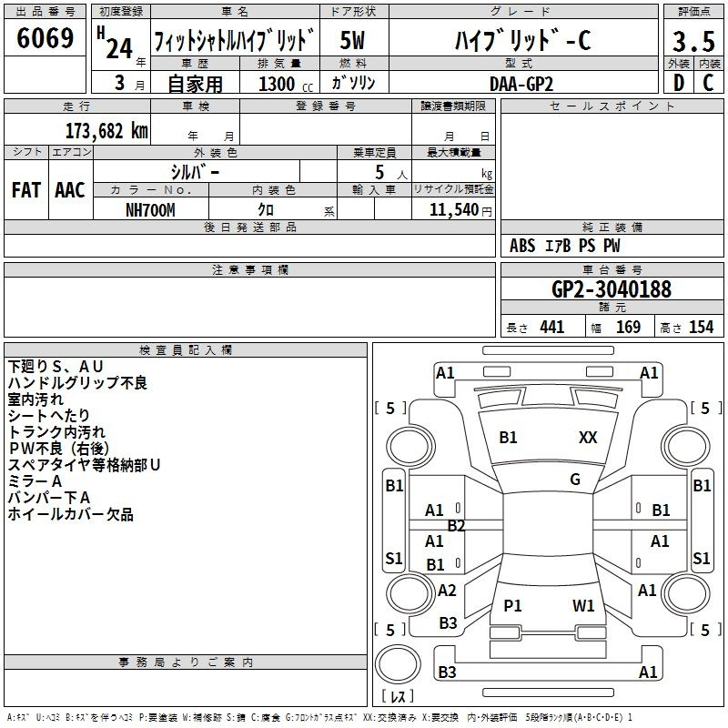Click interior color クロ
Image resolution: width=728 pixels, height=728 pixels.
(x=266, y=210)
